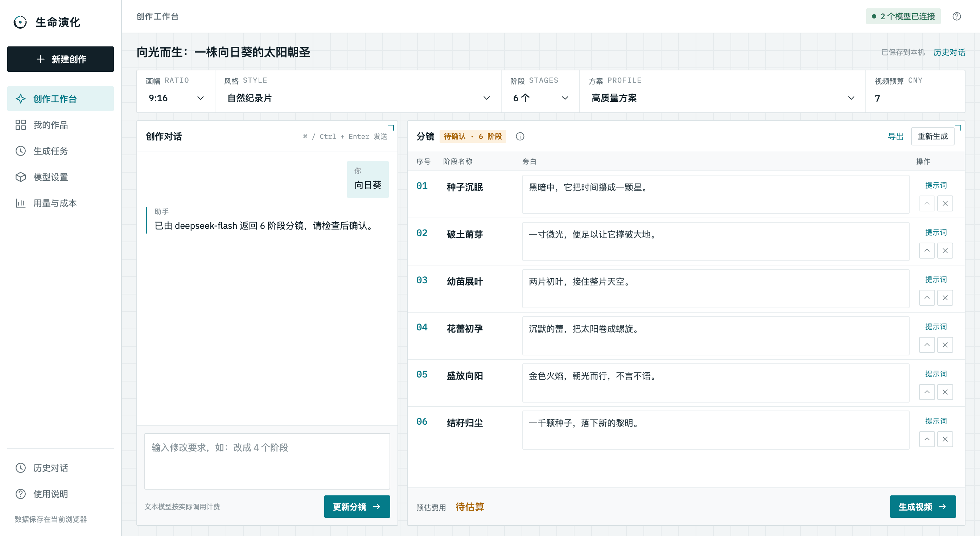
Task: Click the help question mark icon in header
Action: pyautogui.click(x=956, y=16)
